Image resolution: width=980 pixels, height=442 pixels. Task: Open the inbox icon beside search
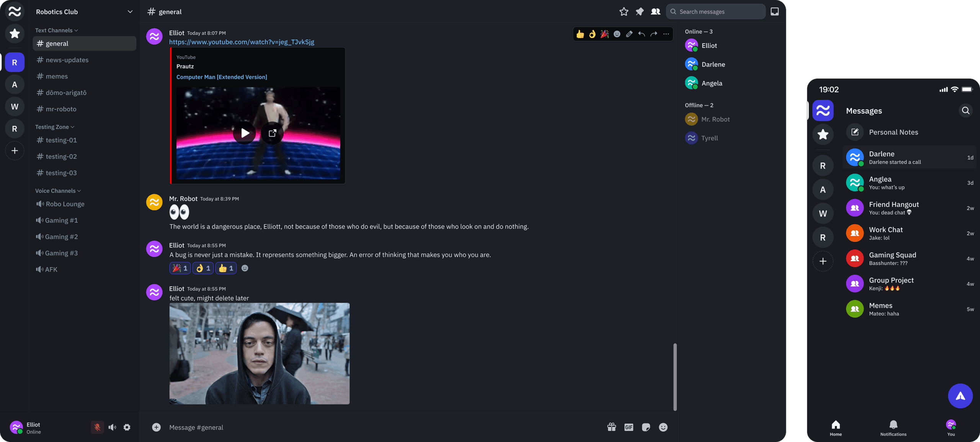[x=774, y=11]
